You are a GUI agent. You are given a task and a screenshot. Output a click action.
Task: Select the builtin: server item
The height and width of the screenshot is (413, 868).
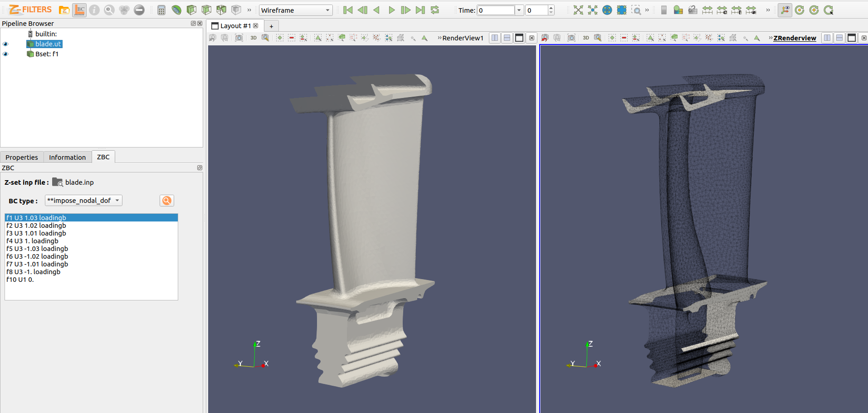[x=42, y=34]
